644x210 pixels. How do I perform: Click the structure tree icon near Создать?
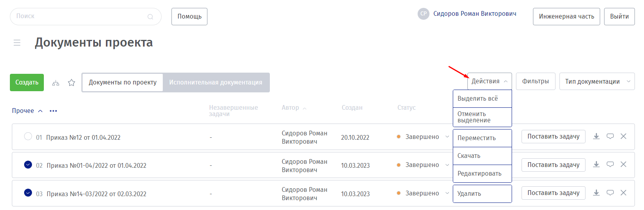[x=56, y=83]
